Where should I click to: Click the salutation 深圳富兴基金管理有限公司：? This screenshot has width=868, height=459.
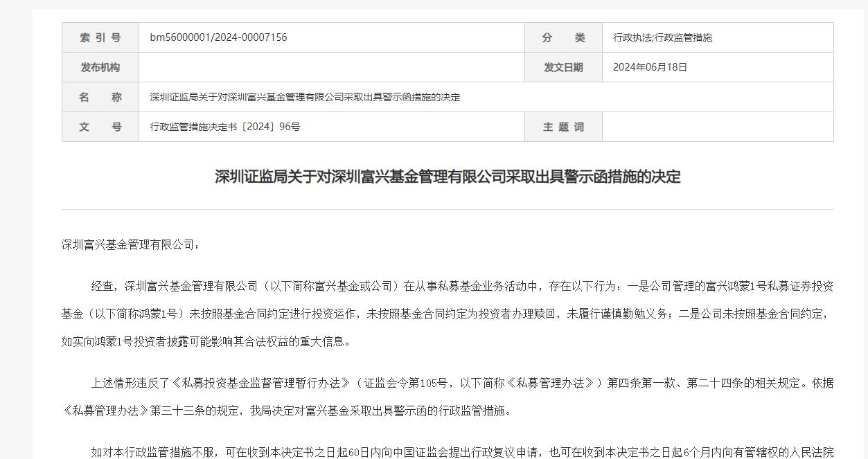pos(131,244)
